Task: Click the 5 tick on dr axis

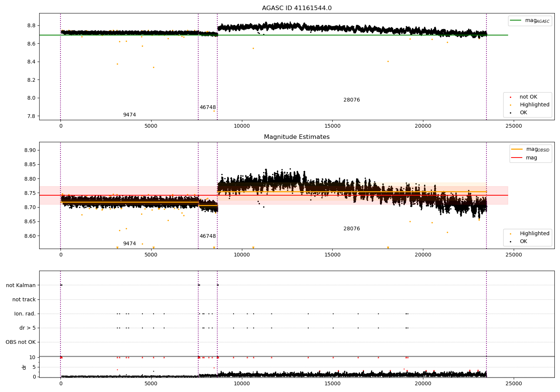Action: coord(34,367)
